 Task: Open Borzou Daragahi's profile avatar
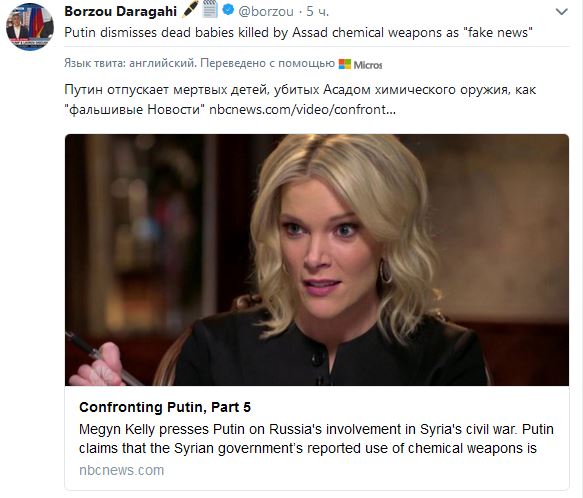(30, 26)
